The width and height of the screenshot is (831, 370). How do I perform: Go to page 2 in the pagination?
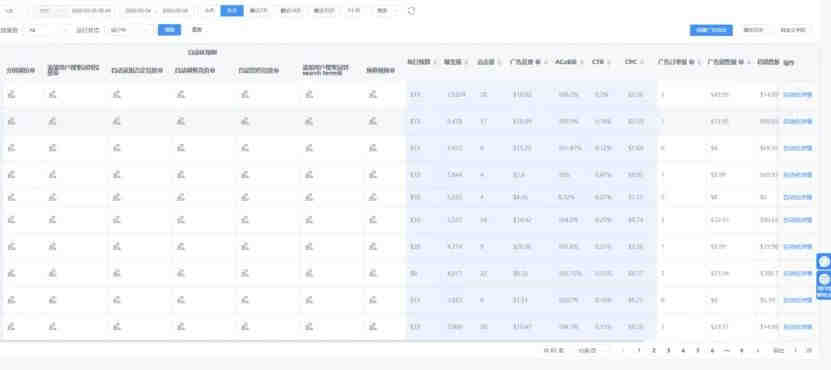click(x=653, y=350)
